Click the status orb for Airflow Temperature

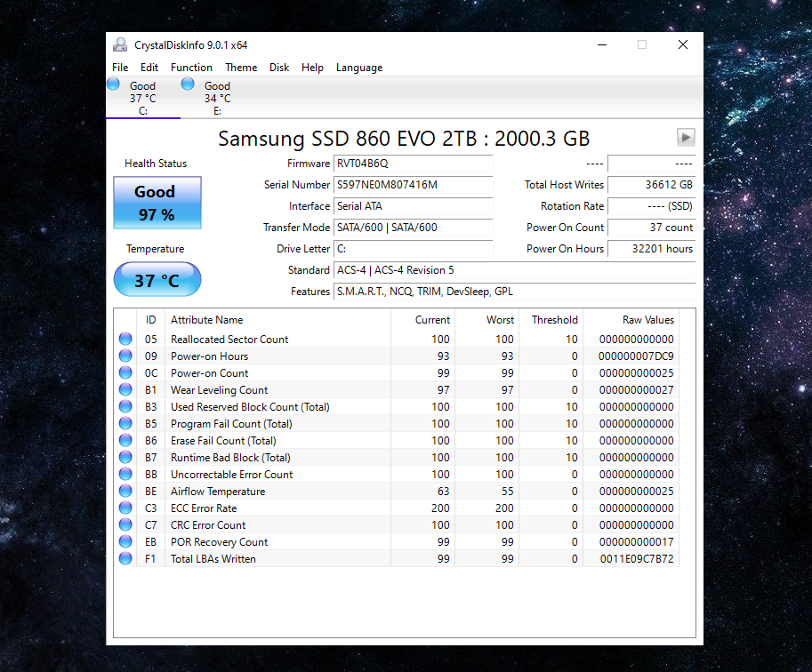click(125, 491)
